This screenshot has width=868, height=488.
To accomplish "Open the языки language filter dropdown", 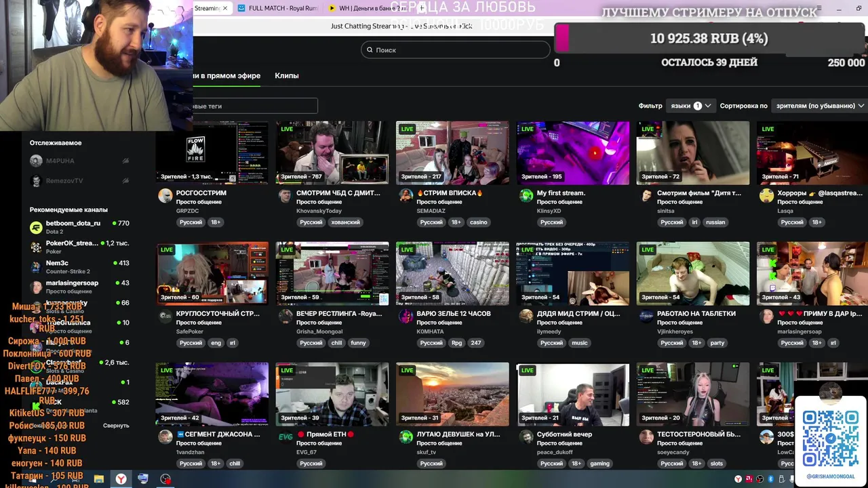I will point(690,106).
